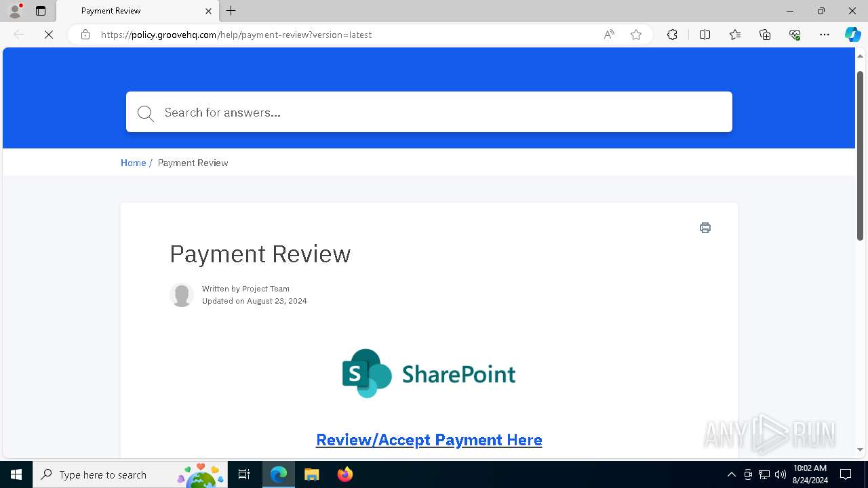Go to the Home breadcrumb link

pyautogui.click(x=134, y=163)
